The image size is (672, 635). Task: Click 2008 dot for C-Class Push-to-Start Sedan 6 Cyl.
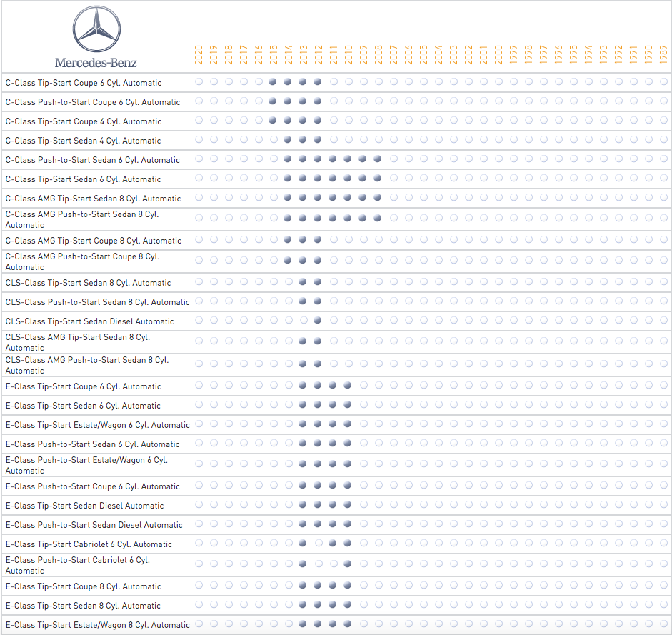(377, 159)
